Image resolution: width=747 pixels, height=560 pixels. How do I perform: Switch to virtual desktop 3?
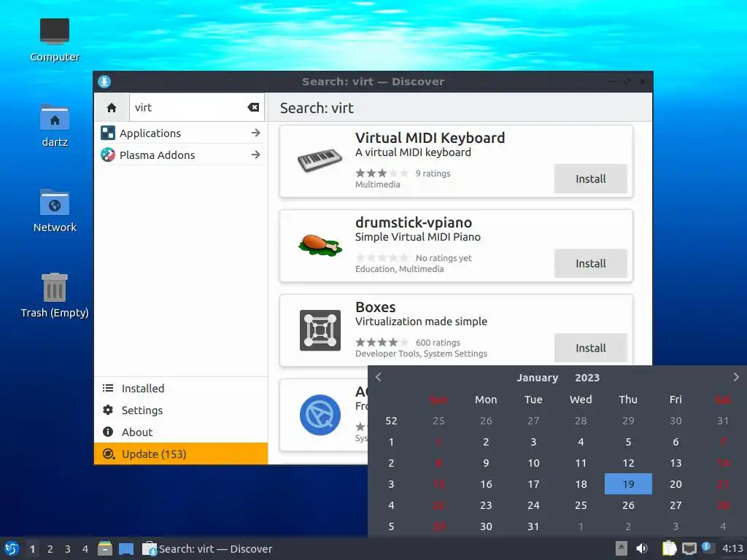pos(68,549)
